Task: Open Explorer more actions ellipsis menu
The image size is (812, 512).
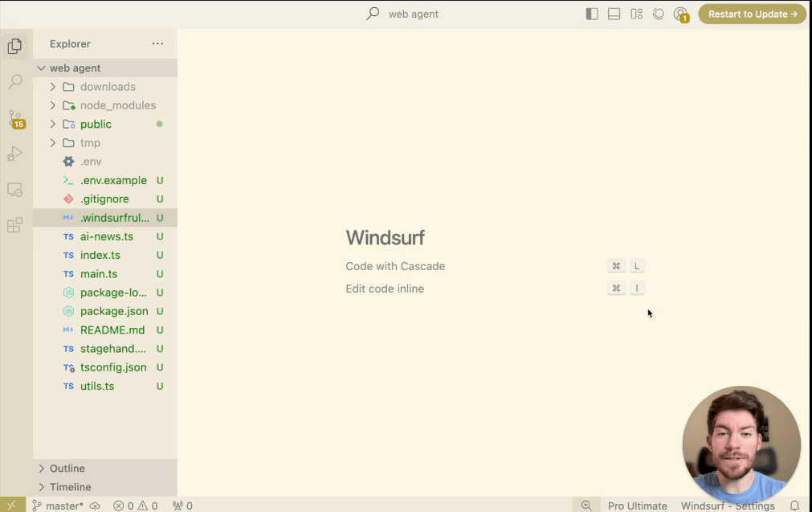Action: pyautogui.click(x=158, y=44)
